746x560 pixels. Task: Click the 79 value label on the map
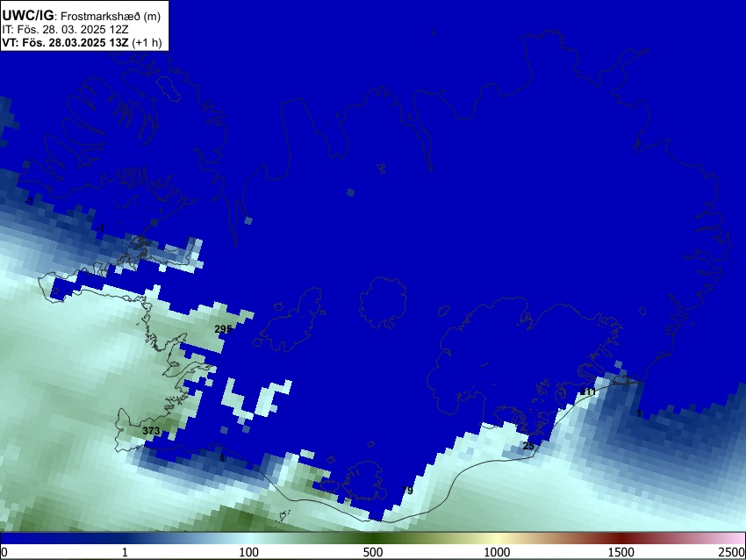click(x=407, y=491)
